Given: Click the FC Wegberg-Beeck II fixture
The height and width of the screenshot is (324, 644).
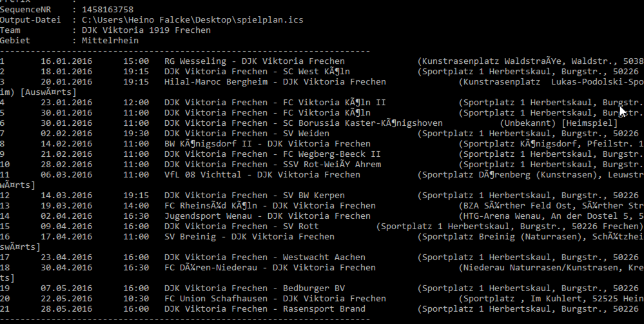Looking at the screenshot, I should tap(272, 154).
